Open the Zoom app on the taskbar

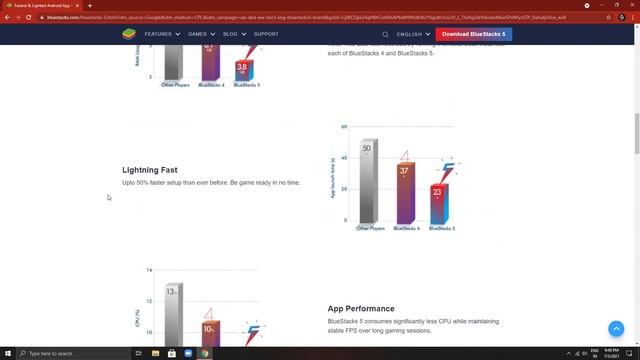[188, 353]
